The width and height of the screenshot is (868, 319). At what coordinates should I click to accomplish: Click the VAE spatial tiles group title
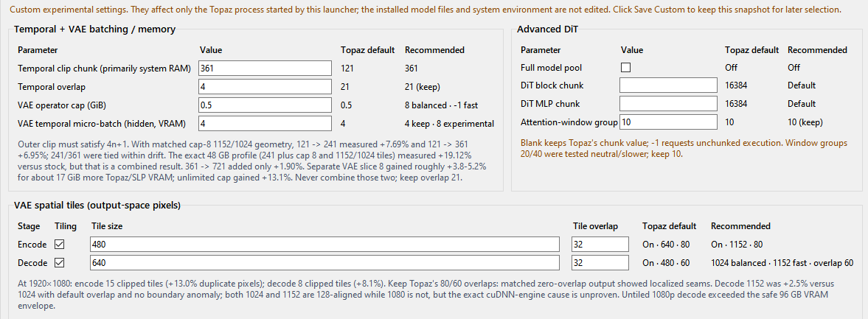(x=97, y=206)
